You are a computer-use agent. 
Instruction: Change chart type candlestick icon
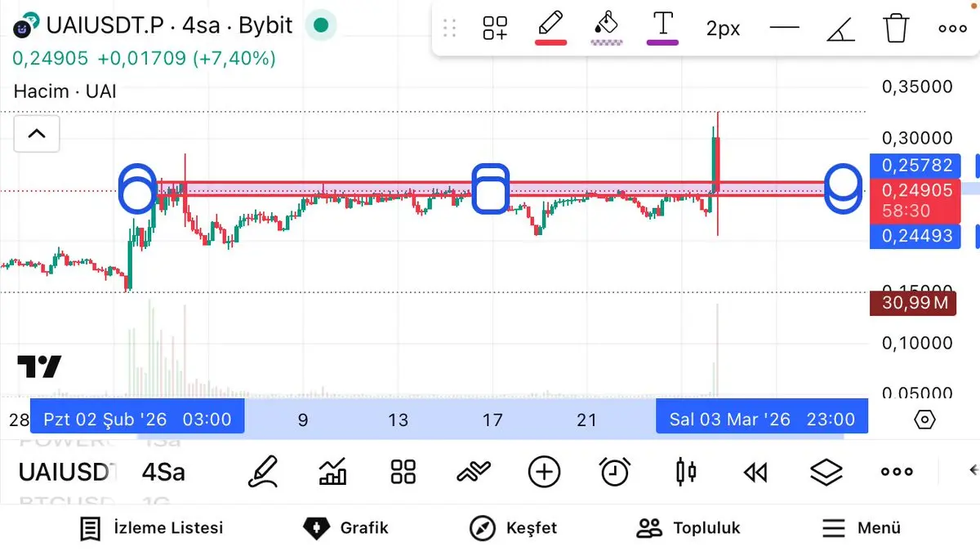686,471
